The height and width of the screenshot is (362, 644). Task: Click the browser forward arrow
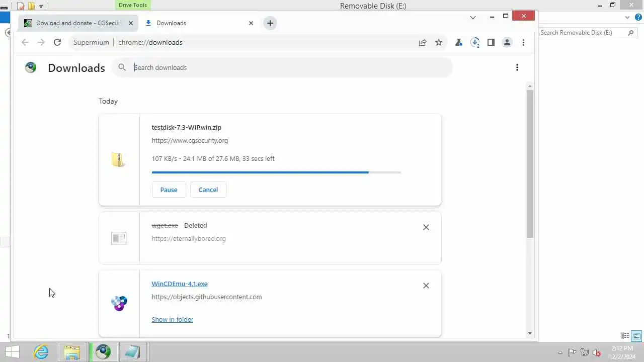41,42
